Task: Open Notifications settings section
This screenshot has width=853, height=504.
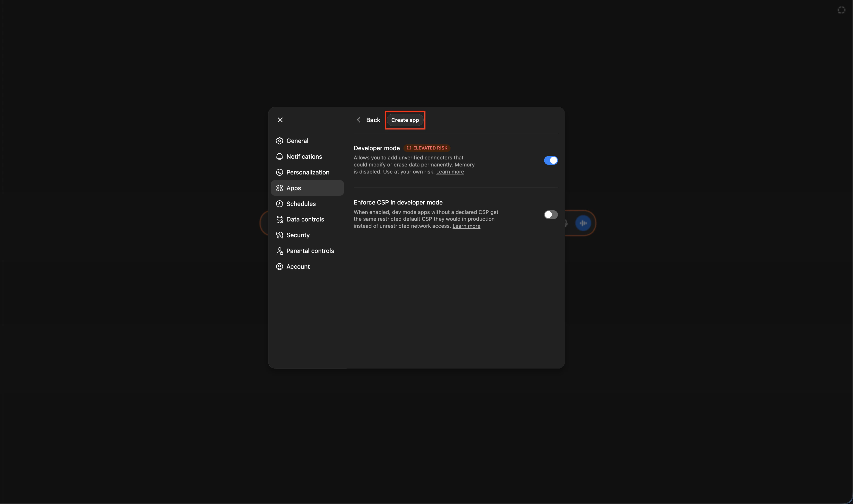Action: [307, 157]
